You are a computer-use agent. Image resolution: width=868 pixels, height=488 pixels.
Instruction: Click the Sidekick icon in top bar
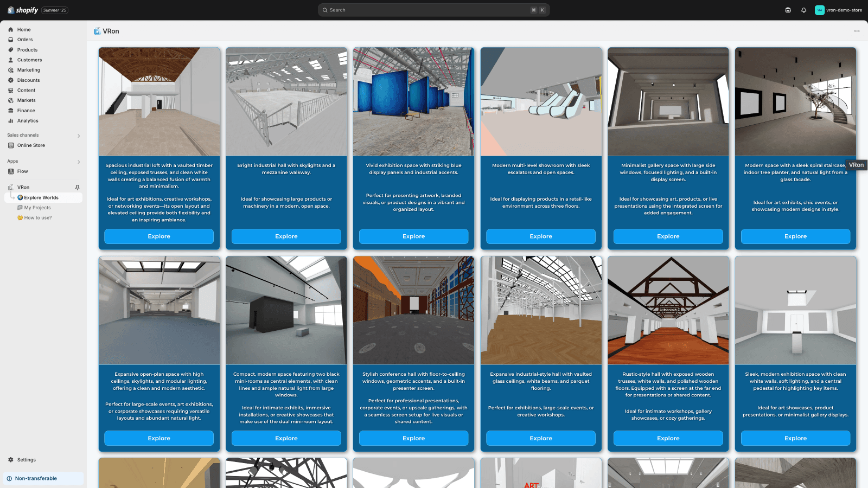pos(788,10)
